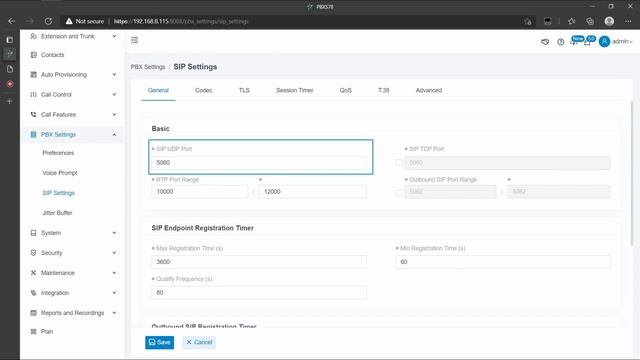This screenshot has height=360, width=640.
Task: Click the Not secure warning indicator
Action: pyautogui.click(x=85, y=21)
